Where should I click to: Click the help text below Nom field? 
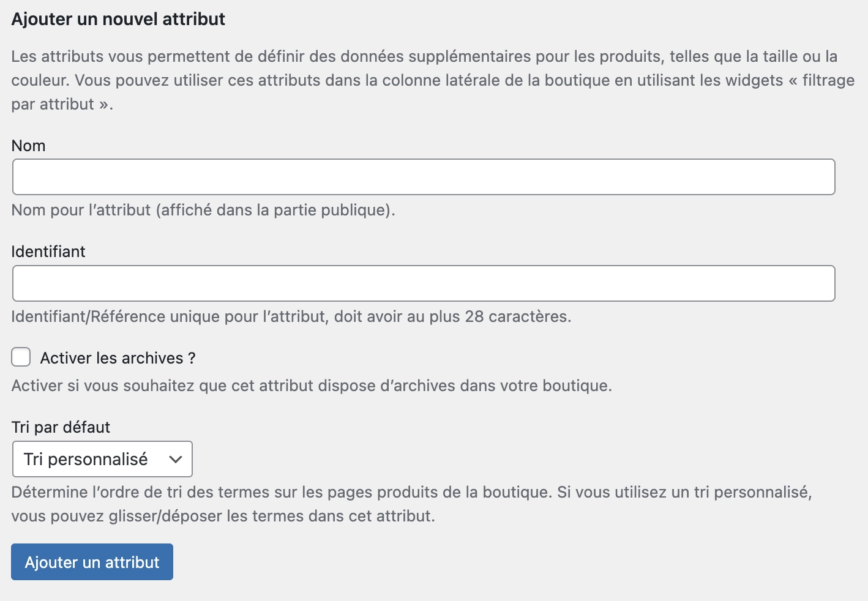tap(203, 210)
